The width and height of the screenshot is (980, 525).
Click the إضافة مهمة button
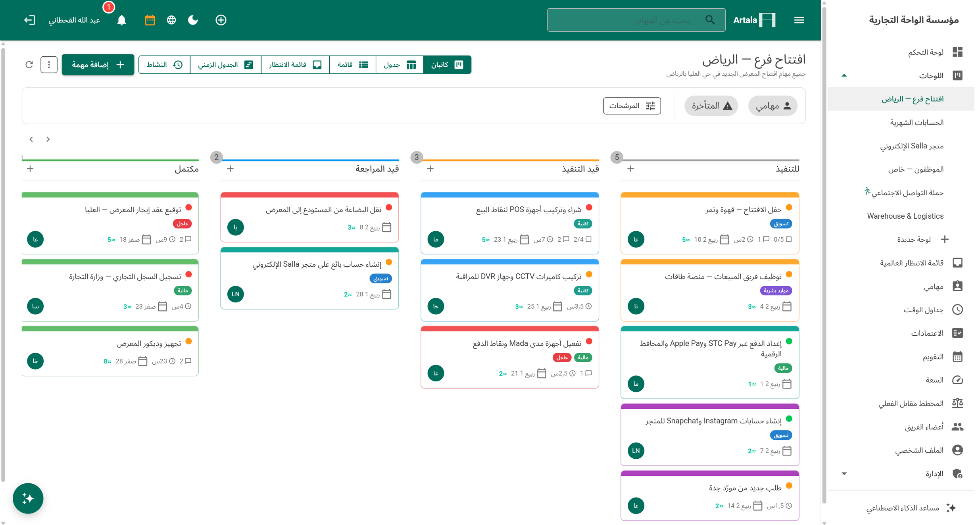(98, 65)
